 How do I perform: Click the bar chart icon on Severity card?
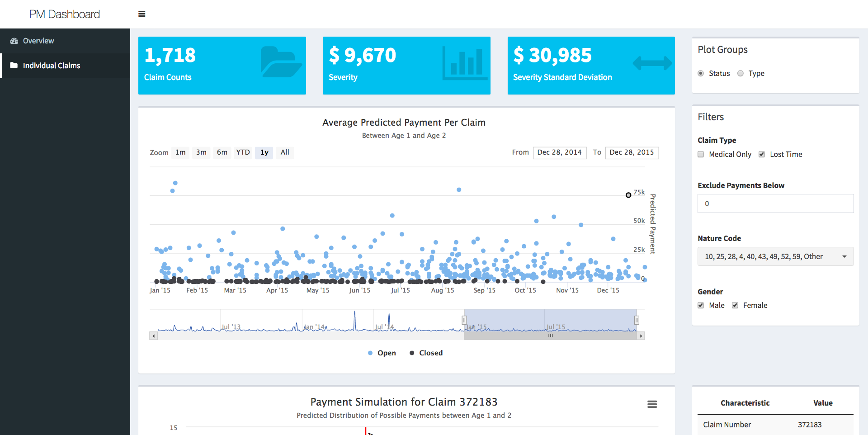click(465, 64)
